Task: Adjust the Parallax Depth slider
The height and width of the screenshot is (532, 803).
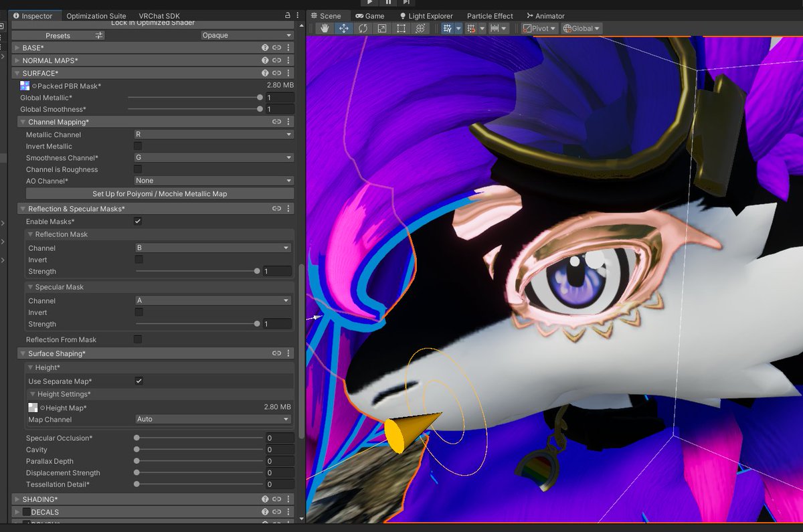Action: point(200,461)
